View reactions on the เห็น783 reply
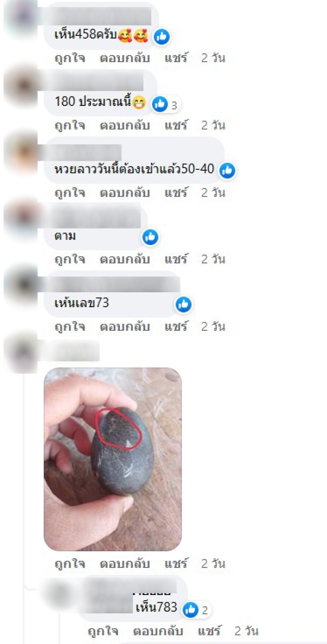The height and width of the screenshot is (644, 327). (x=196, y=610)
